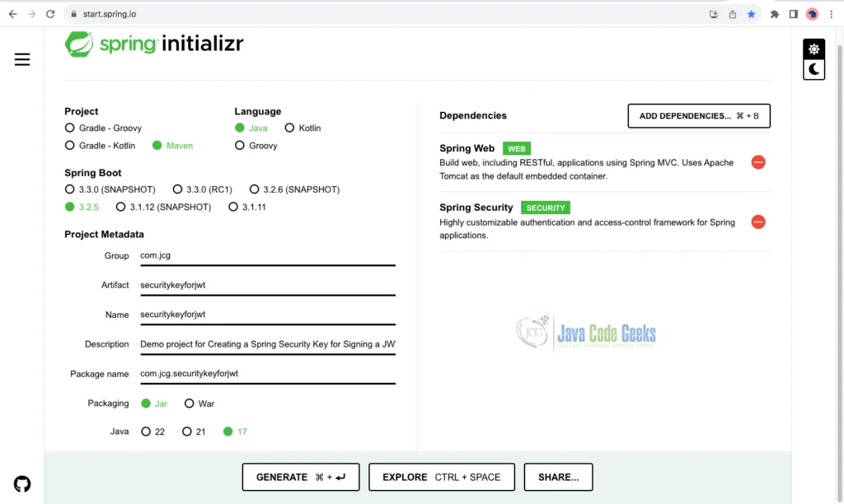Bookmark this page with the star icon
Screen dimensions: 844x504
[x=752, y=14]
